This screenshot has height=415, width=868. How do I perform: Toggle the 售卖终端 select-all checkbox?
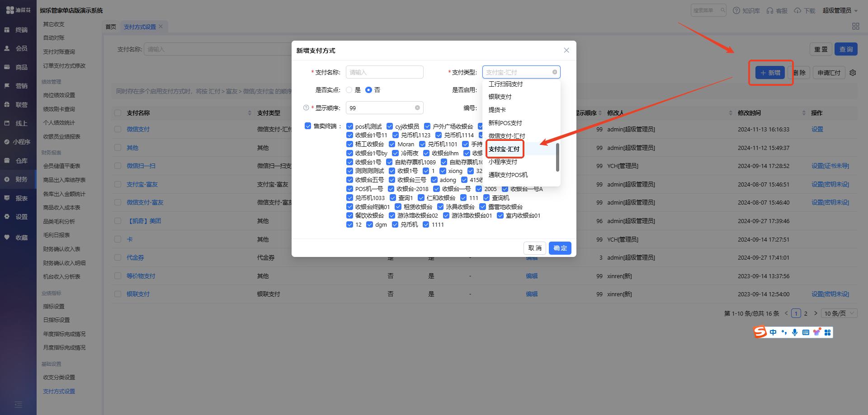[308, 126]
